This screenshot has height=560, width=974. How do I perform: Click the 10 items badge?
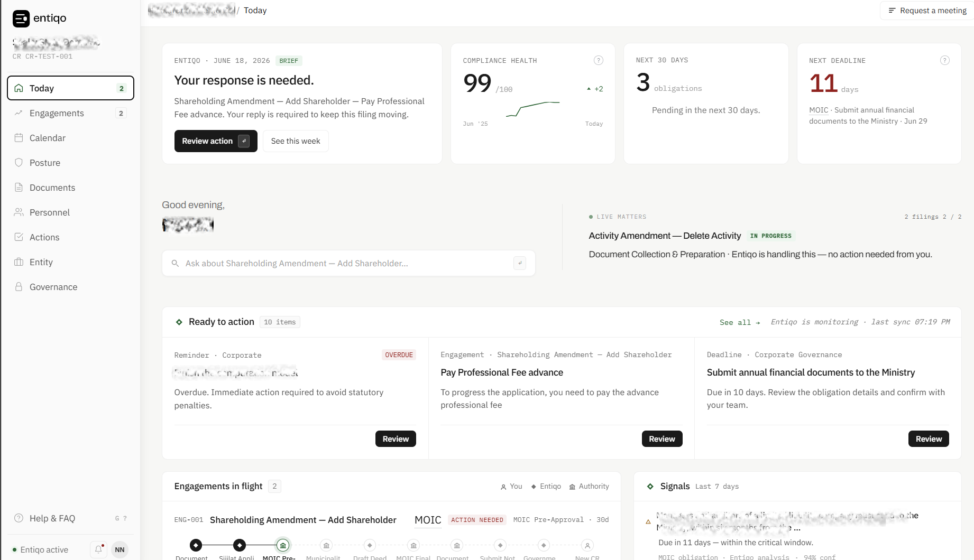pyautogui.click(x=280, y=322)
